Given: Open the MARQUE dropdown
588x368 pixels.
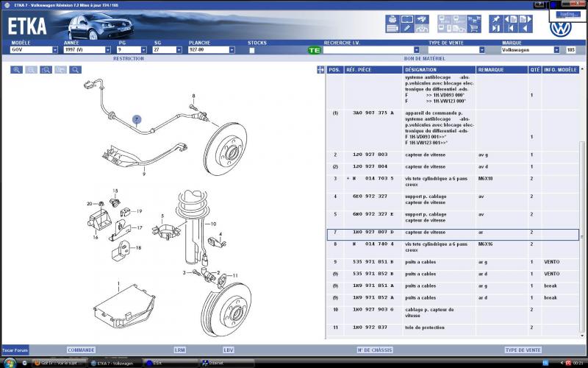Looking at the screenshot, I should [556, 50].
